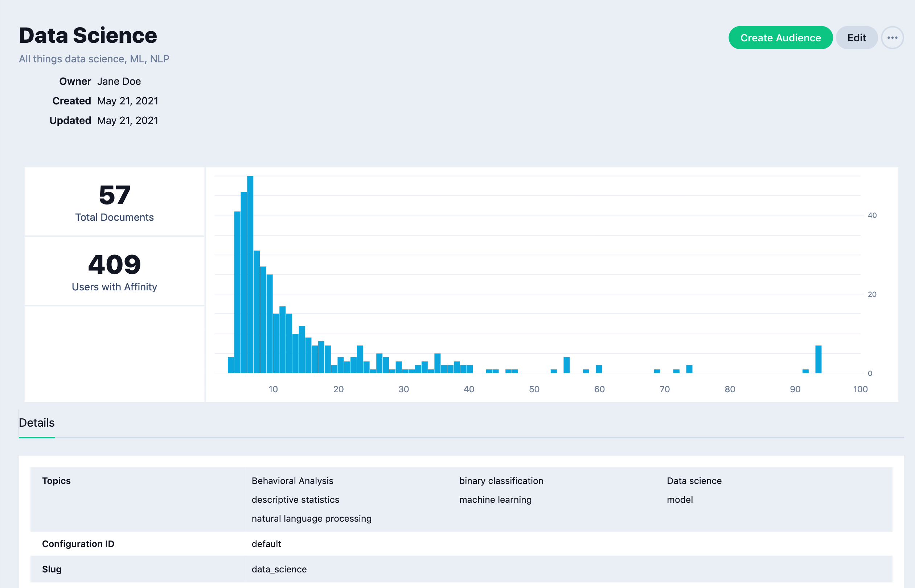Click the Data Science page title
The height and width of the screenshot is (588, 915).
click(88, 36)
